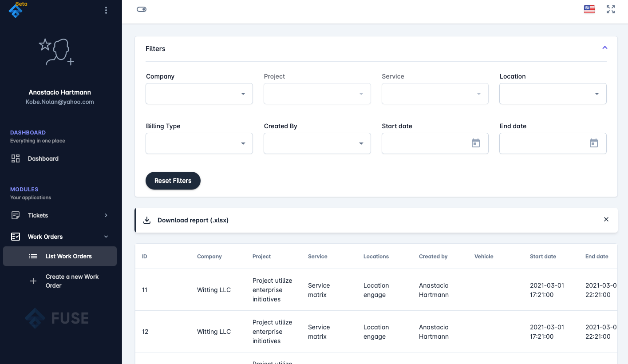Enter fullscreen mode with the expand icon
Screen dimensions: 628x364
click(x=611, y=9)
